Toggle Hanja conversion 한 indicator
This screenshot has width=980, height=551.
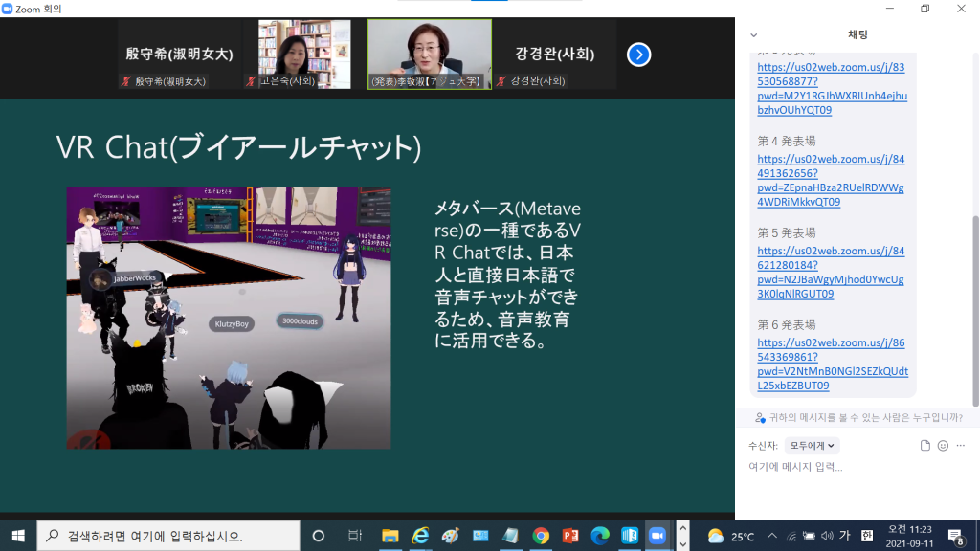pyautogui.click(x=867, y=536)
